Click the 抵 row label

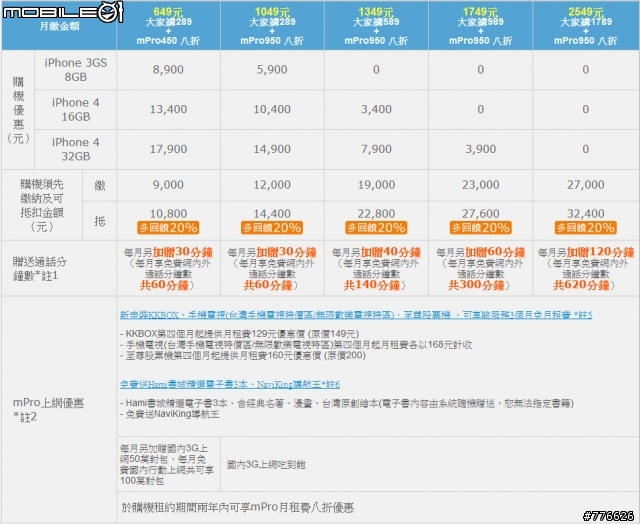coord(100,221)
